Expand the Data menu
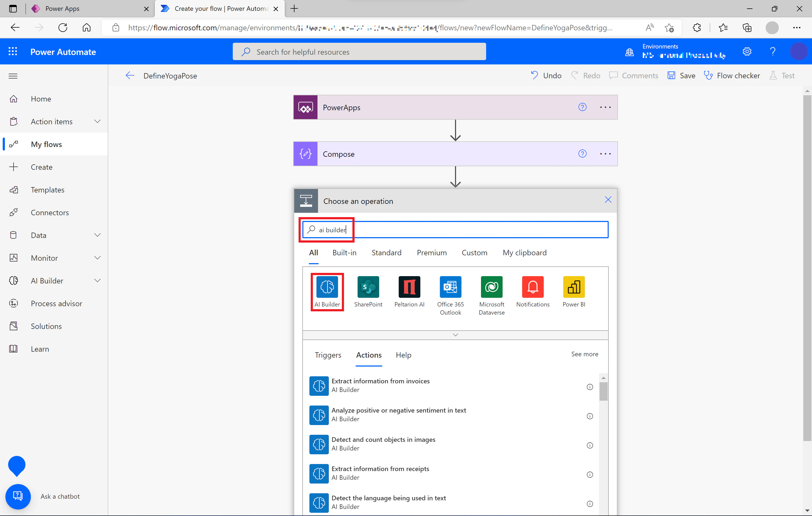The image size is (812, 516). point(97,235)
